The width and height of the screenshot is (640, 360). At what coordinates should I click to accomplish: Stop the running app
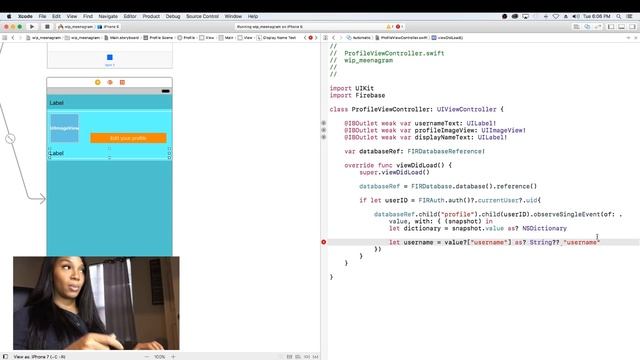point(47,27)
